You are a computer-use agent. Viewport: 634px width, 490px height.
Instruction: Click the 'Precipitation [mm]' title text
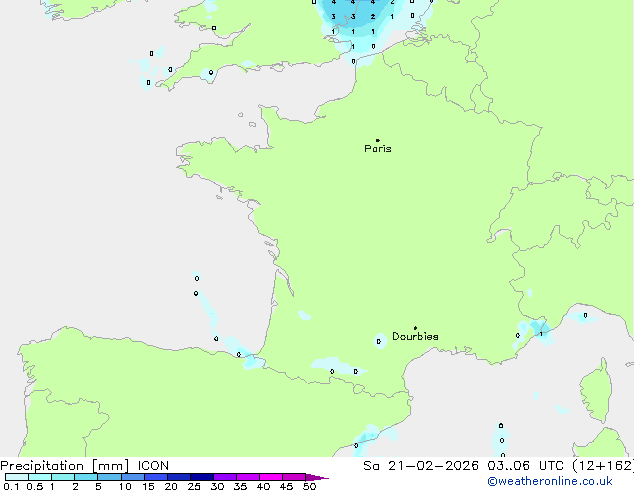coord(65,466)
